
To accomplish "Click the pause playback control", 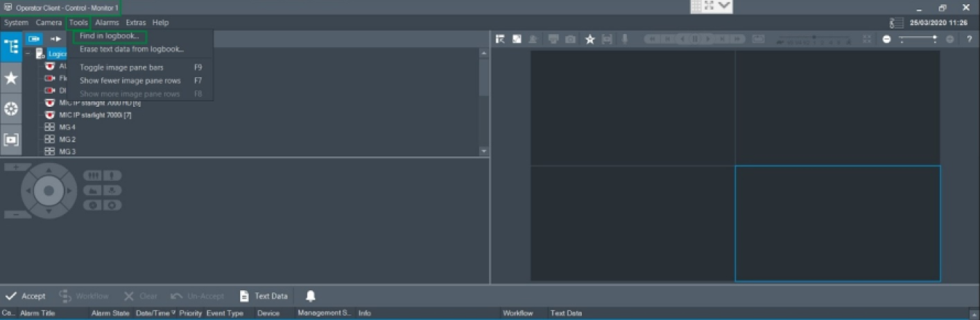I will pos(694,39).
